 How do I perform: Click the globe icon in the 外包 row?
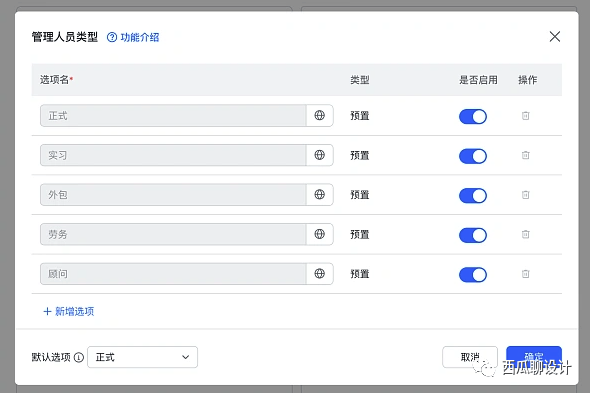click(x=319, y=194)
